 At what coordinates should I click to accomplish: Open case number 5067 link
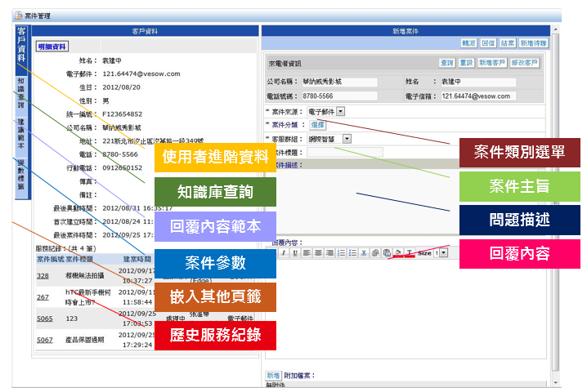point(44,340)
